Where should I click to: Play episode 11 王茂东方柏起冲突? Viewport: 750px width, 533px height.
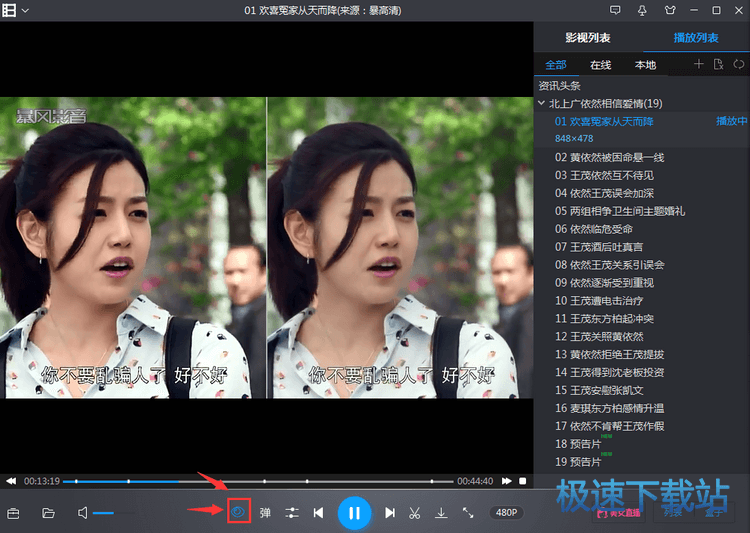[x=604, y=319]
